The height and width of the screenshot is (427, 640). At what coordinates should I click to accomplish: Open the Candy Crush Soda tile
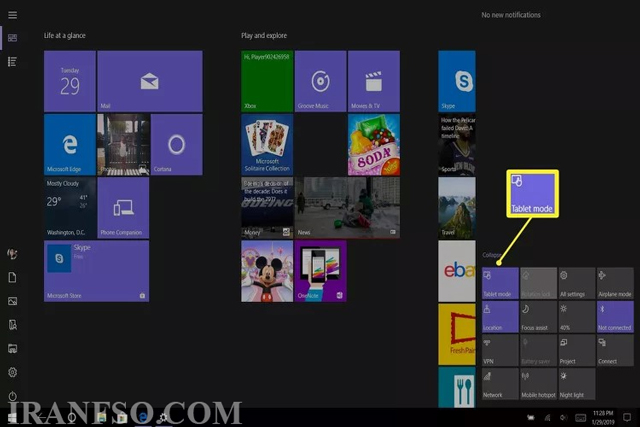tap(374, 145)
